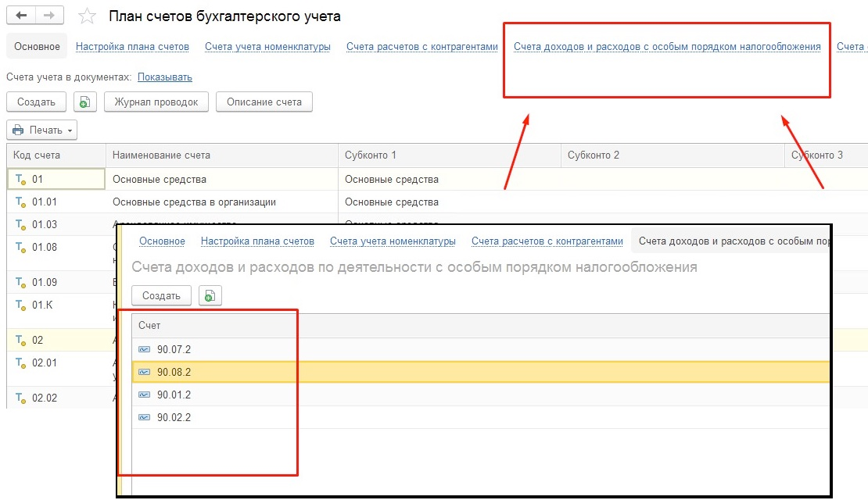Image resolution: width=868 pixels, height=500 pixels.
Task: Open Настройка плана счетов in overlay window
Action: (x=257, y=241)
